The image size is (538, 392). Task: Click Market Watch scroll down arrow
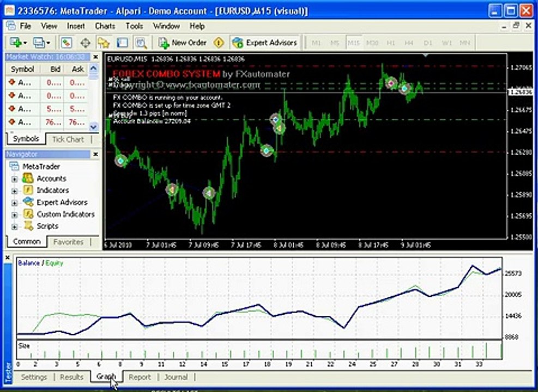coord(93,127)
